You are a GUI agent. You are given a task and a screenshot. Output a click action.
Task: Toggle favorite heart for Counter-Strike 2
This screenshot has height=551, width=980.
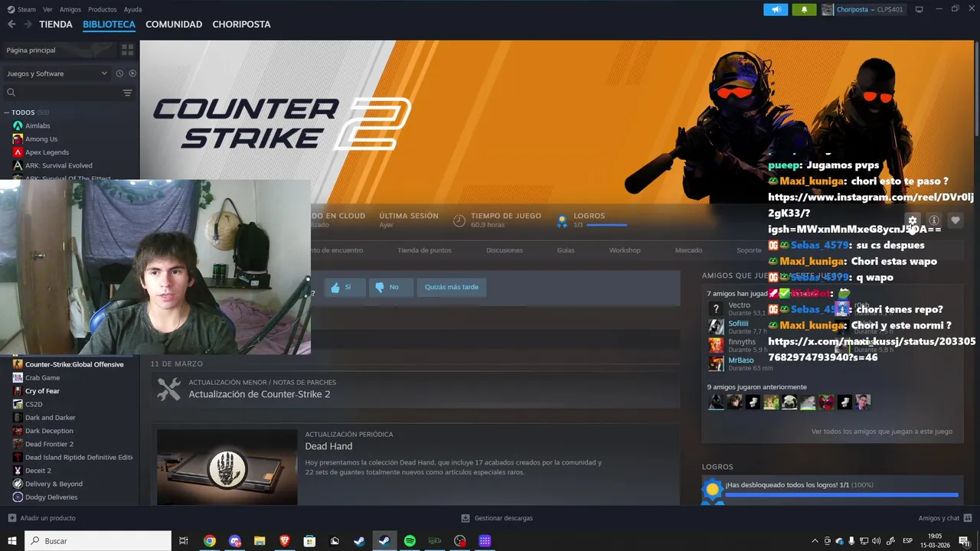955,220
